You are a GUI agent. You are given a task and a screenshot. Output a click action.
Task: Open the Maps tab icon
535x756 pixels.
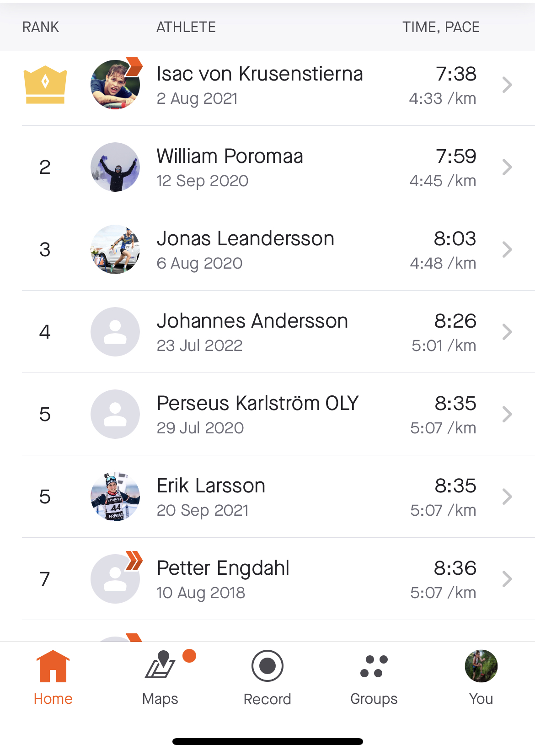(x=160, y=664)
